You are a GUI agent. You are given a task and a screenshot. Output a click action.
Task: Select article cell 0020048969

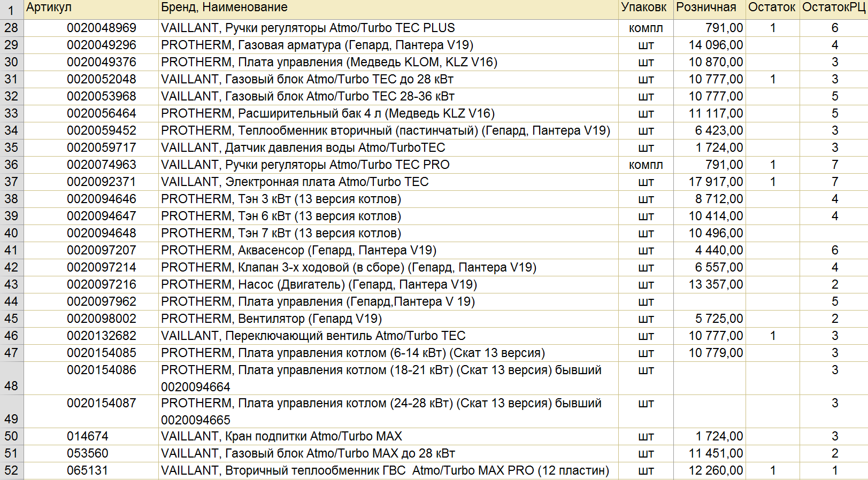[91, 28]
